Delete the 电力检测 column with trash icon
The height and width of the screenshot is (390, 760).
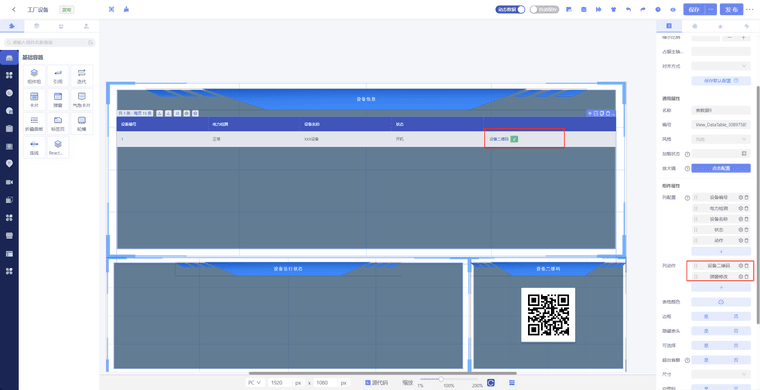(x=746, y=208)
